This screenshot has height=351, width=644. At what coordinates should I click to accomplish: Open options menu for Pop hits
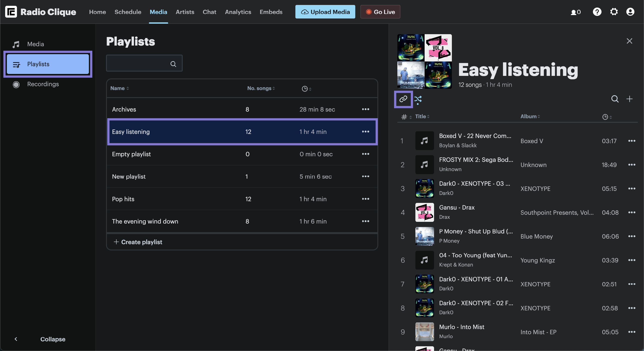pyautogui.click(x=366, y=199)
